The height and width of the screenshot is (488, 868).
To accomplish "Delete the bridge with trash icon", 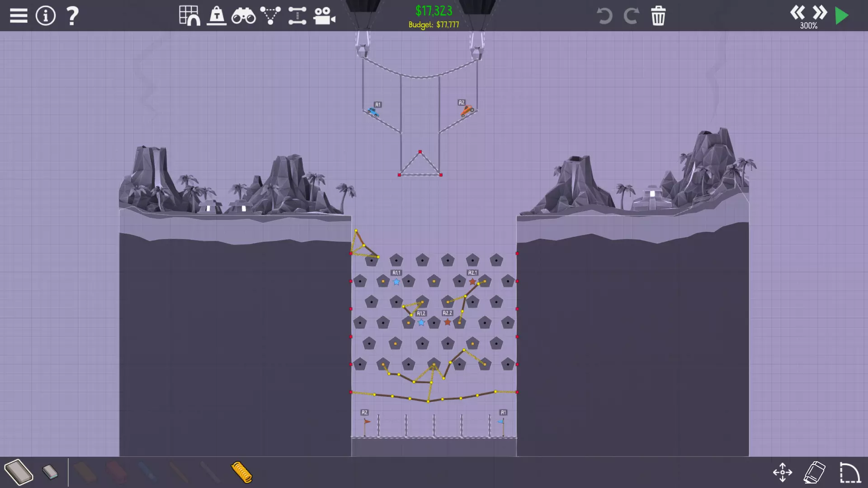I will 658,16.
